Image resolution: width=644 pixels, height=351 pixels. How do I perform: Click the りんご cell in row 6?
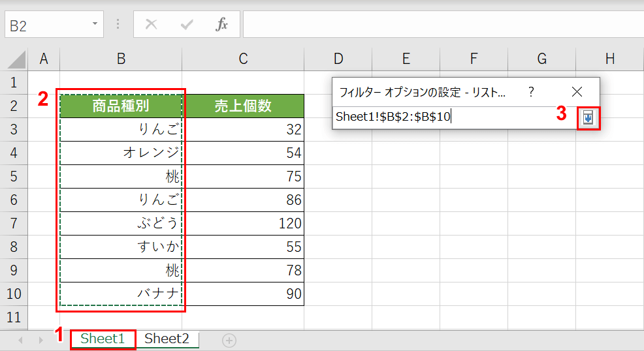click(121, 200)
